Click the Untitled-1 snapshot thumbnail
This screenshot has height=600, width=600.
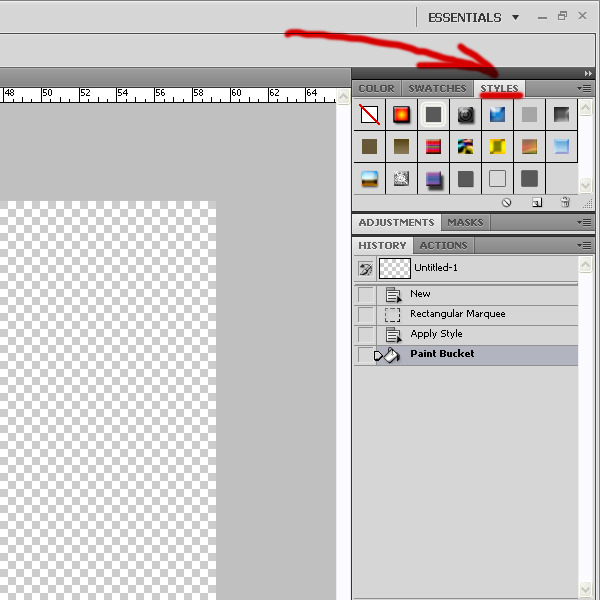395,268
